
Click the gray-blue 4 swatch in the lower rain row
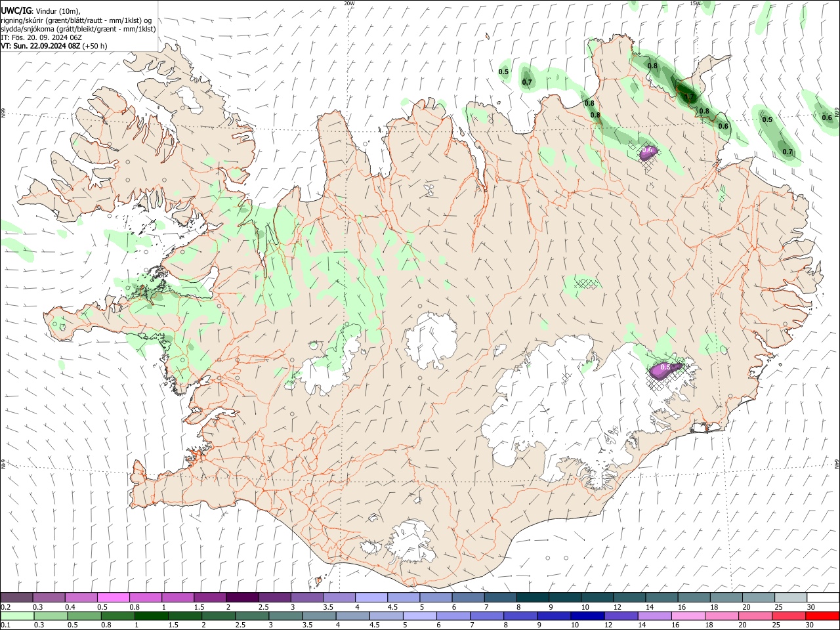point(353,616)
